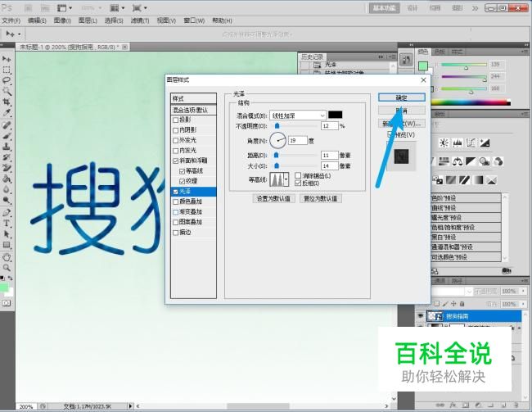Select the Lasso tool
The image size is (532, 412).
click(7, 80)
